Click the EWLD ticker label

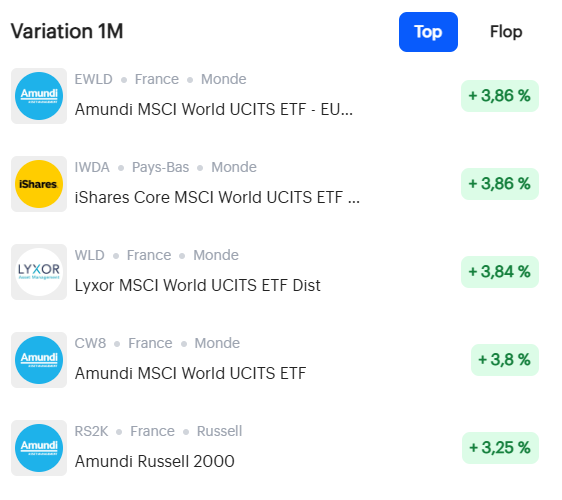pyautogui.click(x=94, y=79)
